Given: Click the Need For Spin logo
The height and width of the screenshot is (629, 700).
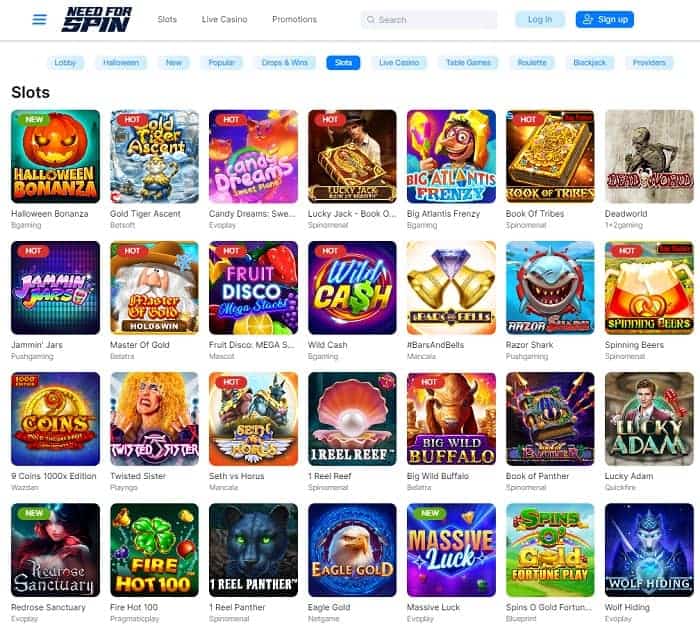Looking at the screenshot, I should (97, 19).
